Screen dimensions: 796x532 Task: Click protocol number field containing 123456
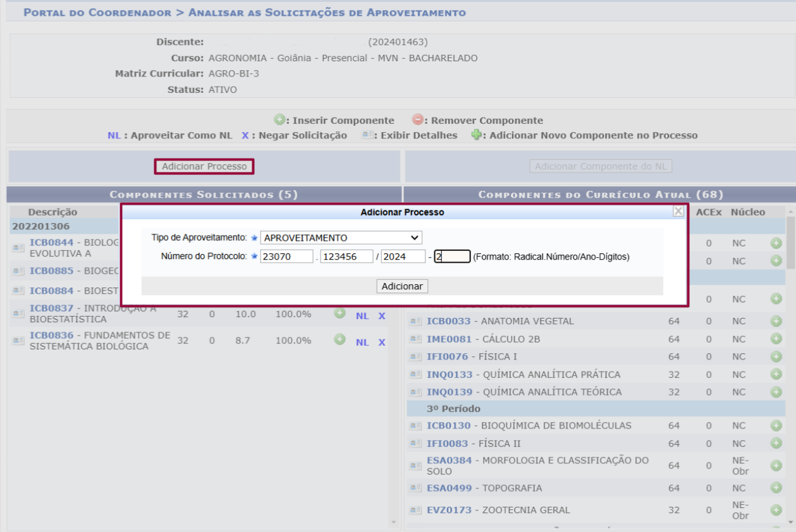347,257
